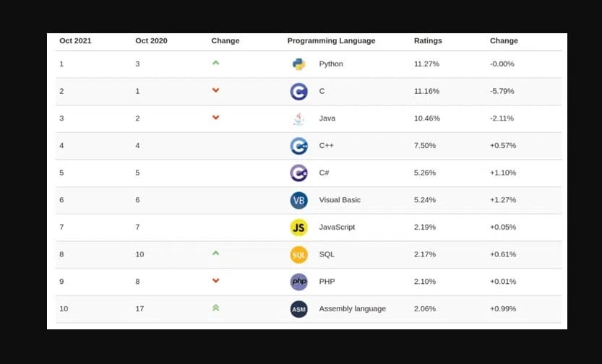Click Python's 11.27% rating value

click(426, 64)
